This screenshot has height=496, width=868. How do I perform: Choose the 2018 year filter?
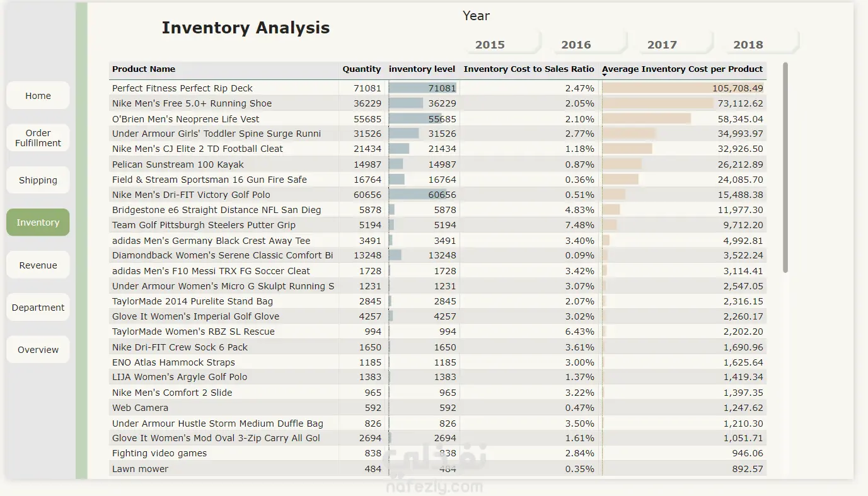[748, 45]
